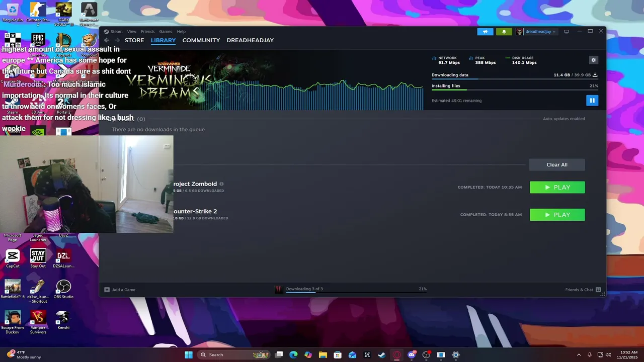Screen dimensions: 644x362
Task: Play Counter-Strike 2
Action: coord(557,215)
